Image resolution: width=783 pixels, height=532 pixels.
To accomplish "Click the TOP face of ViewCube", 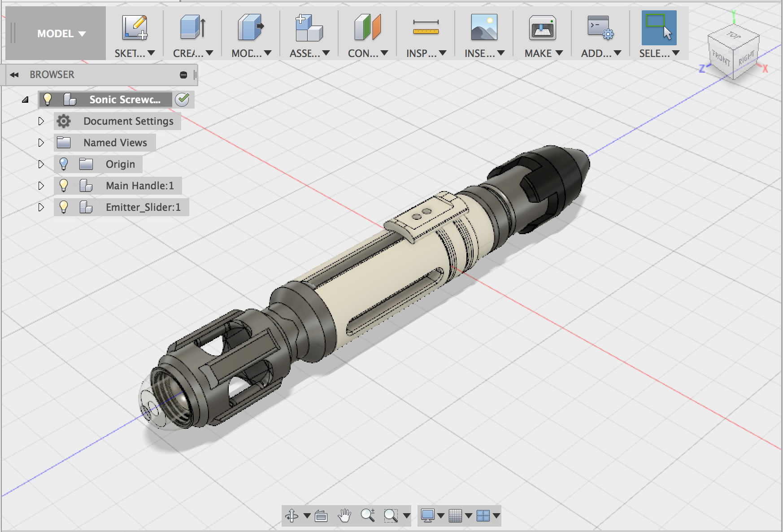I will pos(734,35).
